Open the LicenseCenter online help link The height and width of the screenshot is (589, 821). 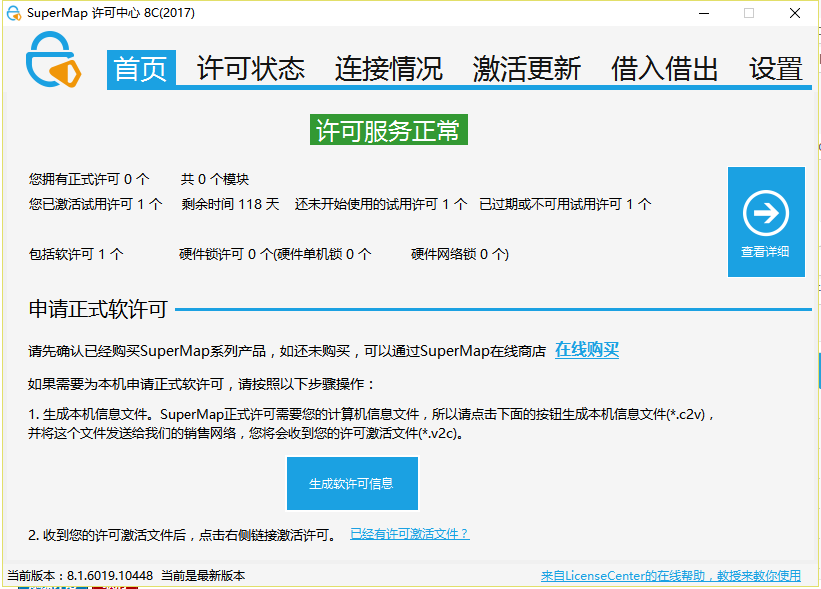click(x=671, y=575)
